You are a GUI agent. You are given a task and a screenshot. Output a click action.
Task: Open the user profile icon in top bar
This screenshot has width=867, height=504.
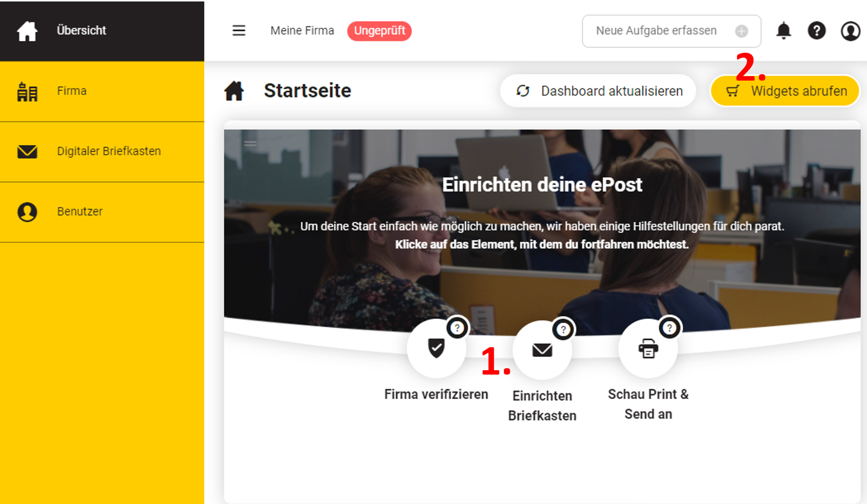click(850, 31)
